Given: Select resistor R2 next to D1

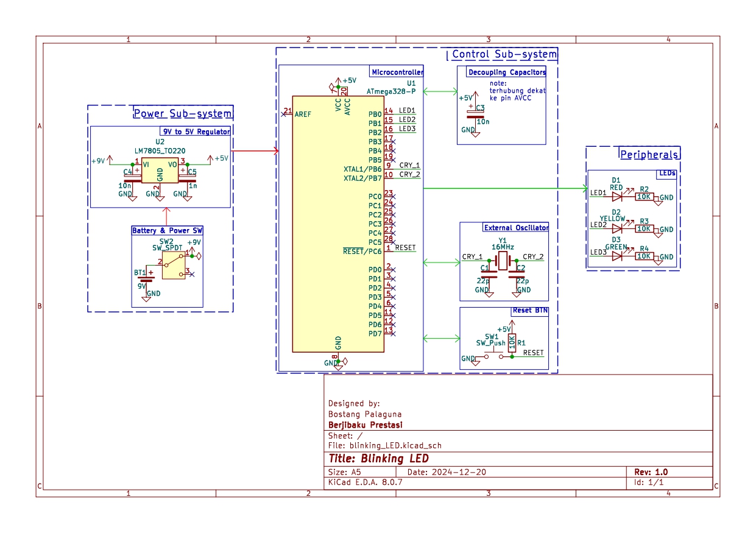Looking at the screenshot, I should pyautogui.click(x=645, y=197).
